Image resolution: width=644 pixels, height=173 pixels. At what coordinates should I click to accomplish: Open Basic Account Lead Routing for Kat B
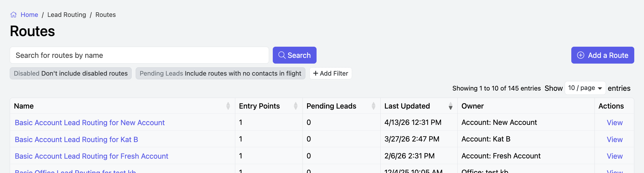click(76, 139)
